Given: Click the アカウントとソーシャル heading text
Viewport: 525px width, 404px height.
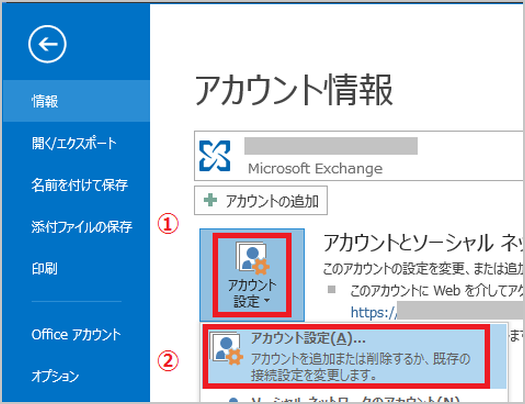Looking at the screenshot, I should pyautogui.click(x=423, y=243).
